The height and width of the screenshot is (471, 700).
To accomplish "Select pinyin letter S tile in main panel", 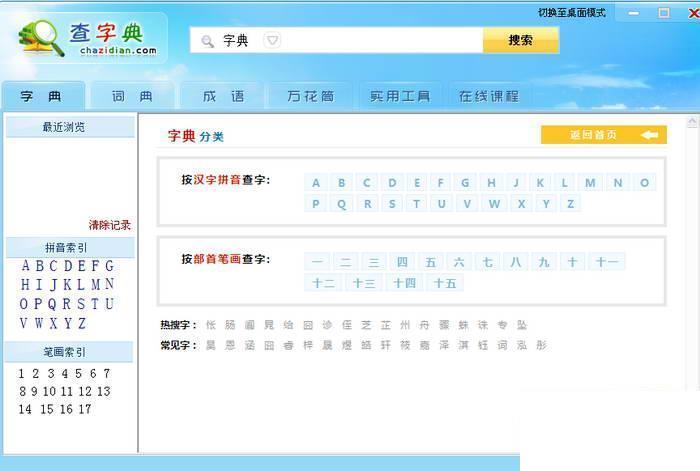I will pyautogui.click(x=392, y=204).
